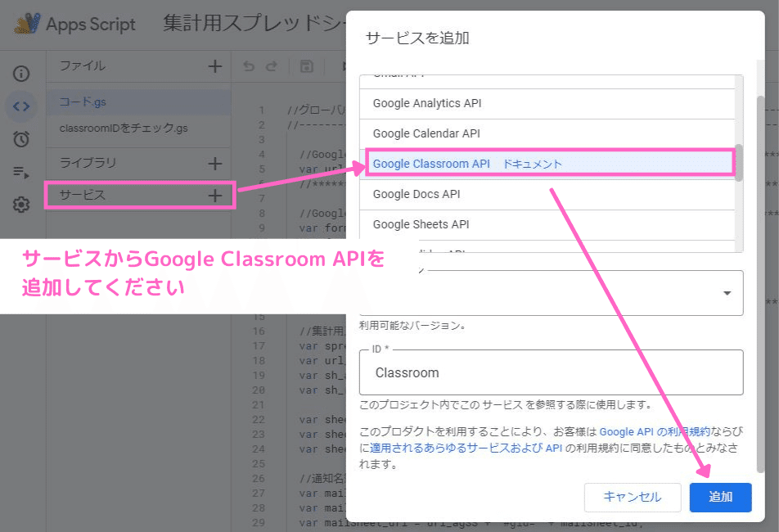This screenshot has width=779, height=532.
Task: Open the 適用されるあらゆるサービスおよび API link
Action: [x=466, y=448]
